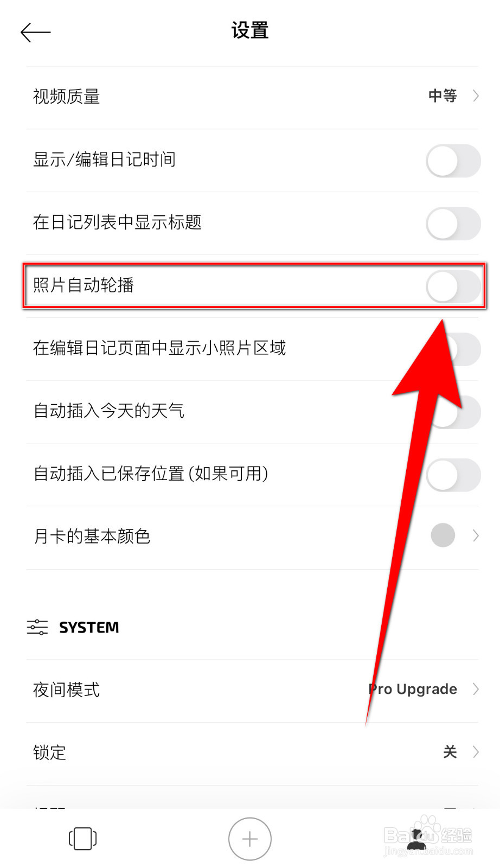Toggle 显示/编辑日记时间 switch

coord(453,161)
